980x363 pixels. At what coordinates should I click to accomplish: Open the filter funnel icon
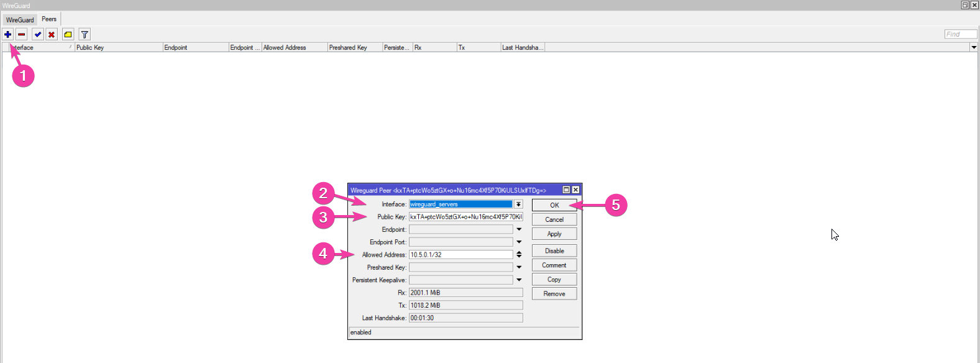click(85, 34)
